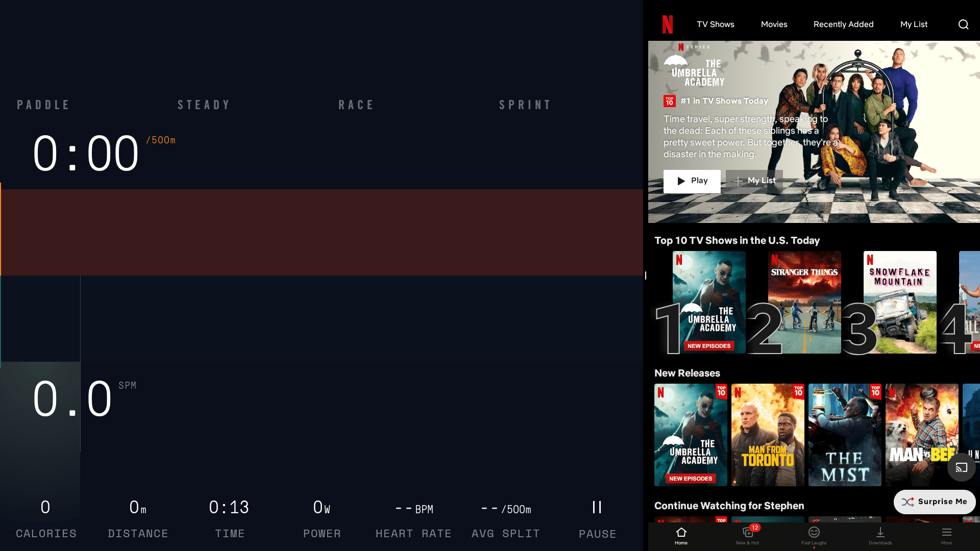980x551 pixels.
Task: View Recently Added titles
Action: point(843,24)
